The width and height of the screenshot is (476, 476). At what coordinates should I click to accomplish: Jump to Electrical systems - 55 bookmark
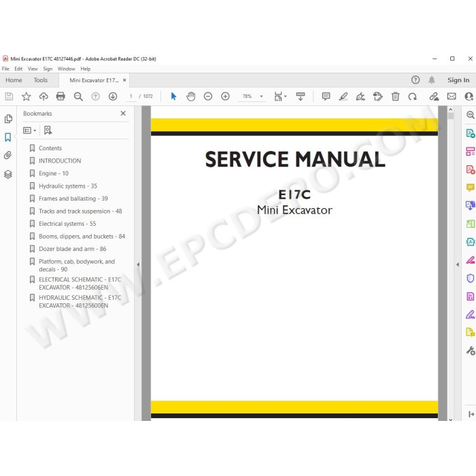pos(67,224)
